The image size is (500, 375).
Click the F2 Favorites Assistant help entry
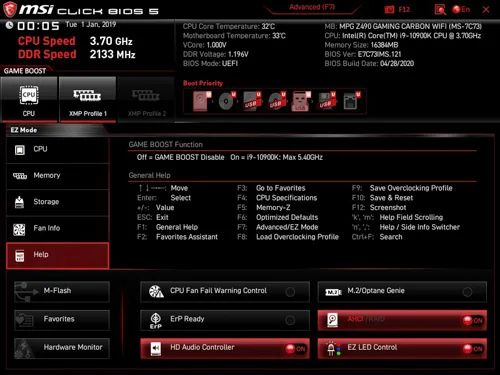(x=177, y=237)
